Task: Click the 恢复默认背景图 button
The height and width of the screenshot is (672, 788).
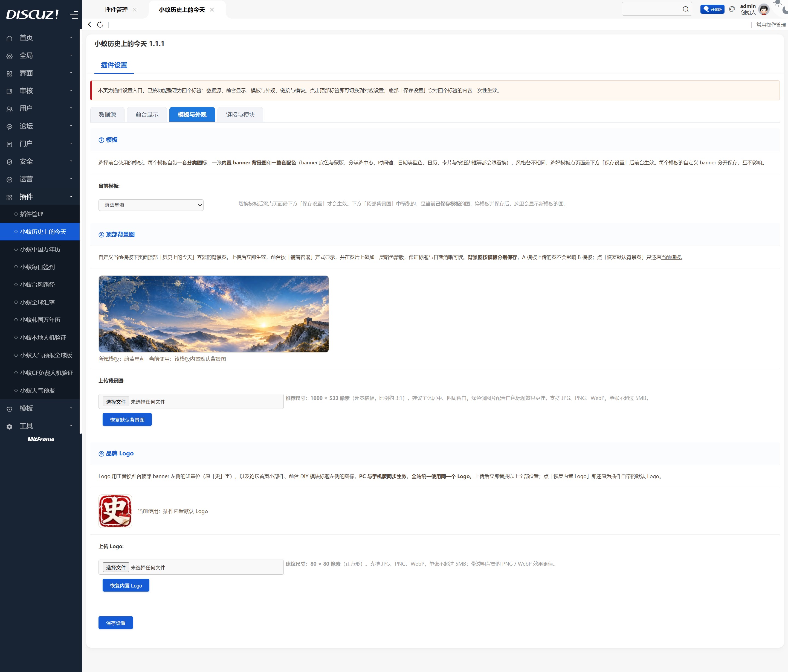Action: [127, 420]
